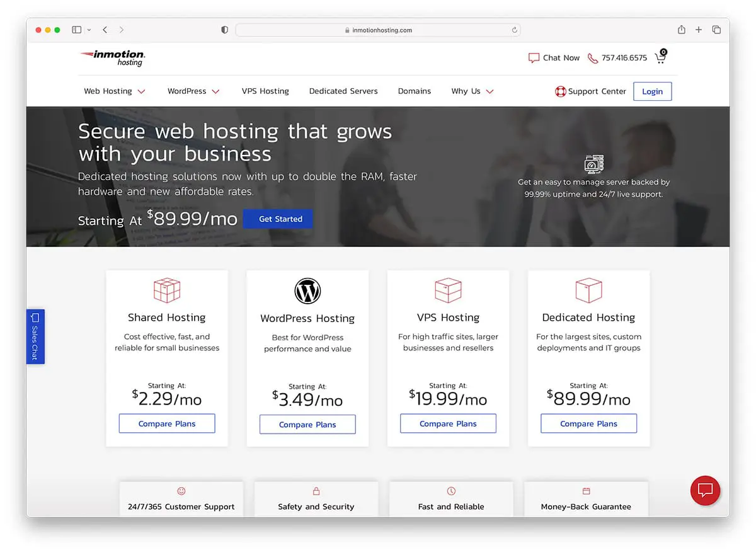Expand the Why Us dropdown chevron
Image resolution: width=756 pixels, height=552 pixels.
tap(490, 92)
